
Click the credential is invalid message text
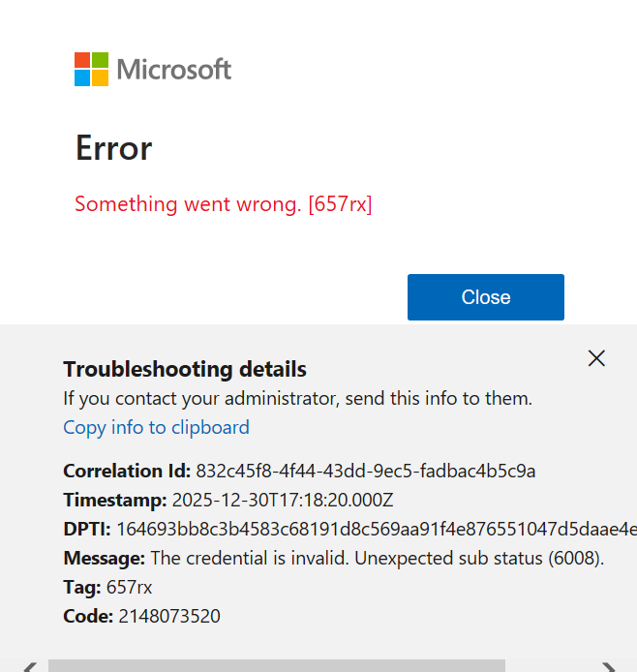[378, 559]
